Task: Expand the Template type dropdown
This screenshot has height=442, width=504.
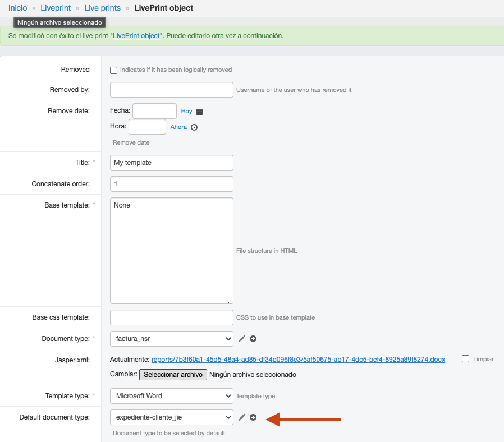Action: coord(172,396)
